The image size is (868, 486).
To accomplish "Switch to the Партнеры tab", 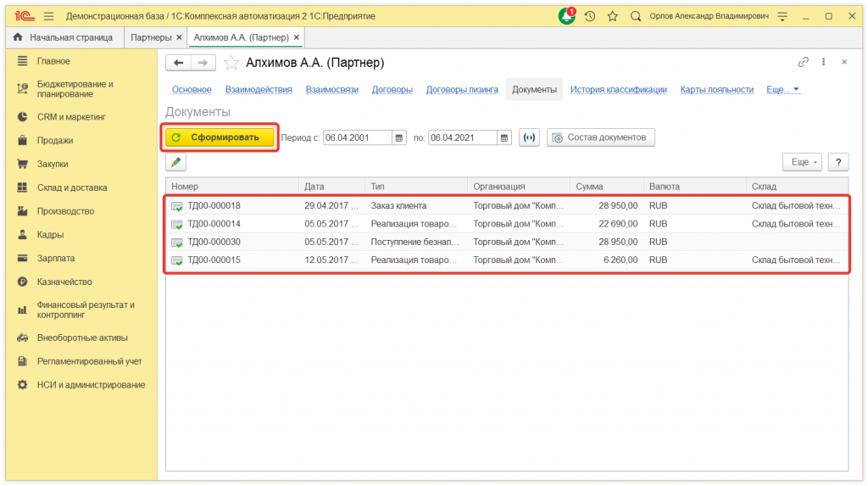I will 151,37.
